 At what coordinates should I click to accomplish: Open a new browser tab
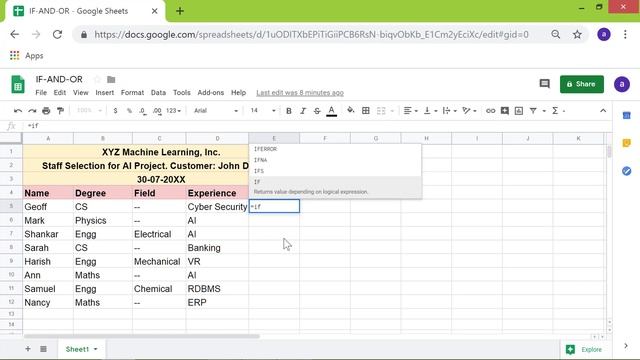pyautogui.click(x=180, y=11)
